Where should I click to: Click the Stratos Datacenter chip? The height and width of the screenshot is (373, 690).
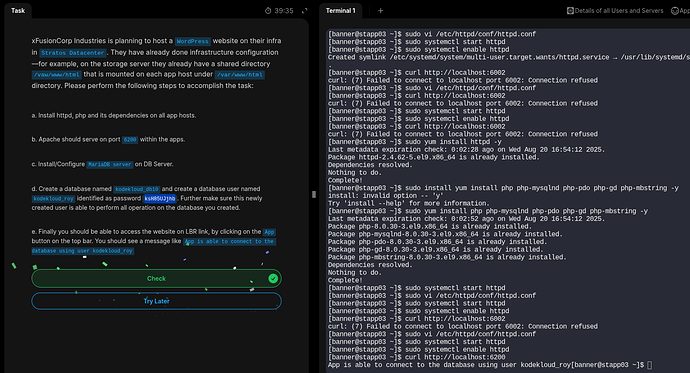click(x=73, y=53)
